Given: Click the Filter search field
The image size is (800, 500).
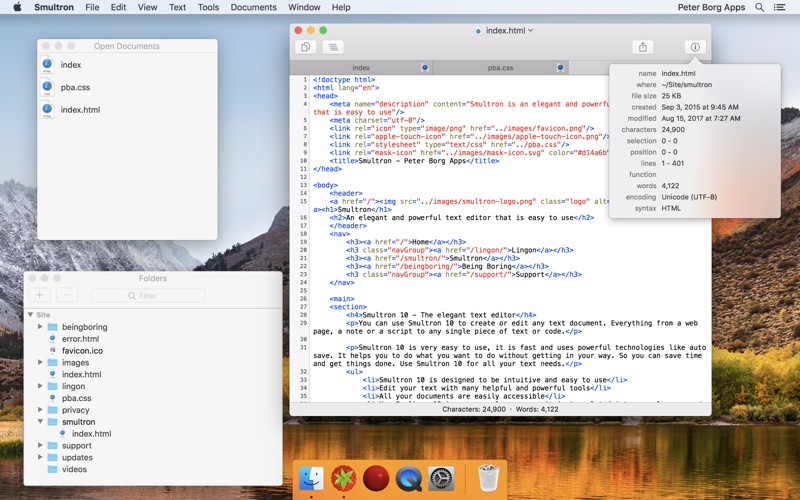Looking at the screenshot, I should [x=148, y=296].
